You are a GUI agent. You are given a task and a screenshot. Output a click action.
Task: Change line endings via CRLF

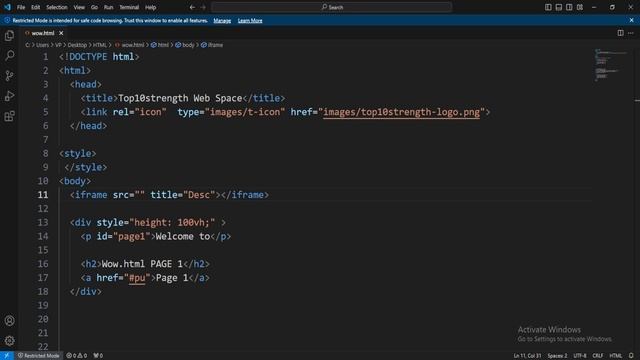(x=598, y=356)
